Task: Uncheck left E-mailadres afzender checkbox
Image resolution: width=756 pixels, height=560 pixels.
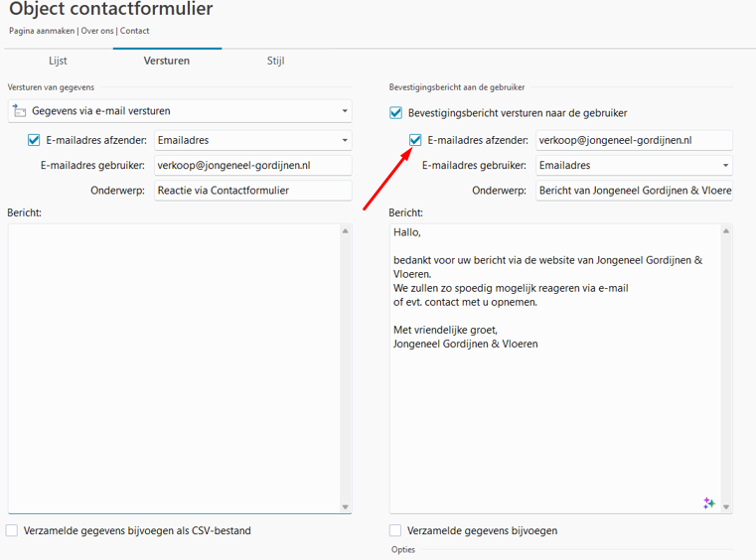Action: point(34,140)
